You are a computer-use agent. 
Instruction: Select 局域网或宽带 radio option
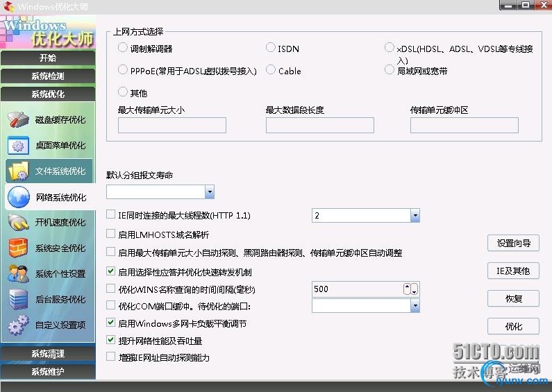[389, 69]
